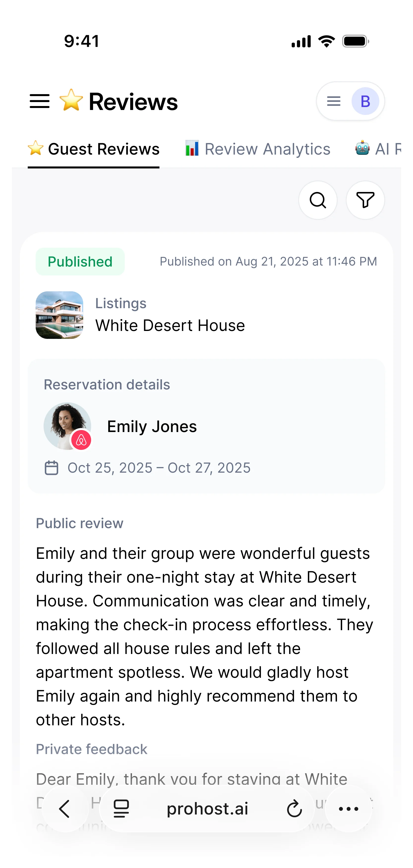Select the Guest Reviews tab
Viewport: 413px width, 868px height.
pos(94,149)
